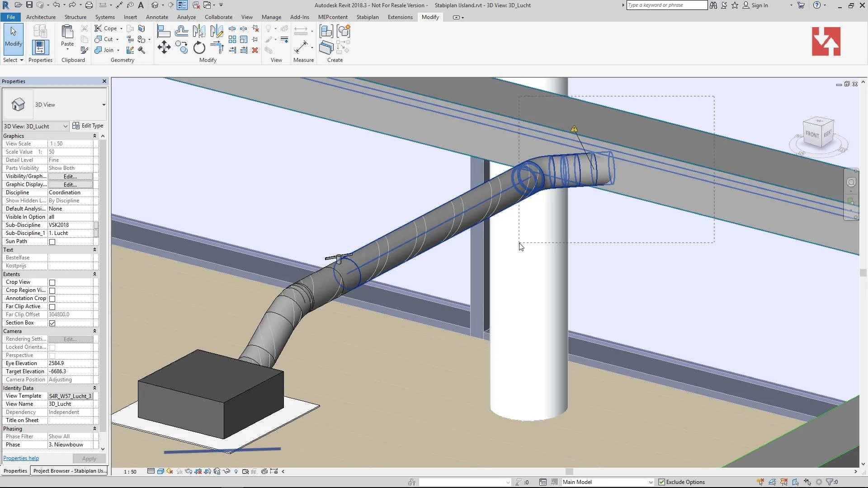Image resolution: width=868 pixels, height=488 pixels.
Task: Uncheck the Section Box checkbox
Action: coord(52,323)
